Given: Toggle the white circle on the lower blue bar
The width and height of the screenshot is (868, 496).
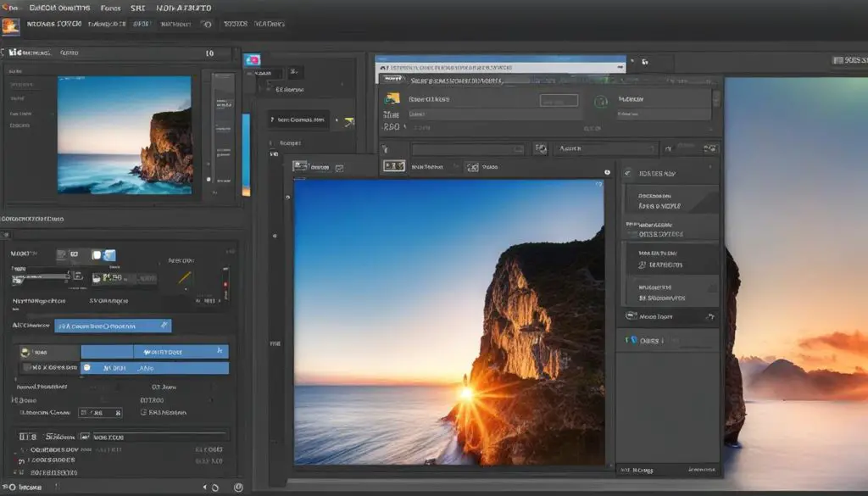Looking at the screenshot, I should pyautogui.click(x=87, y=368).
